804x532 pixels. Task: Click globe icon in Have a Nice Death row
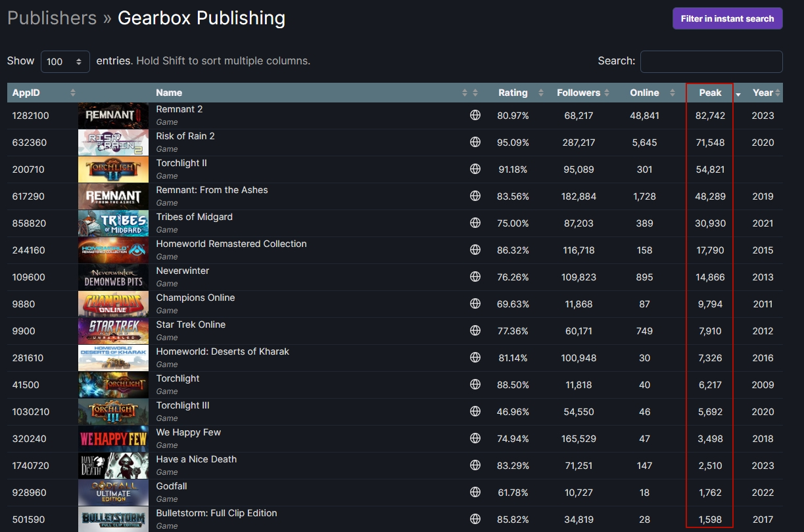(475, 466)
